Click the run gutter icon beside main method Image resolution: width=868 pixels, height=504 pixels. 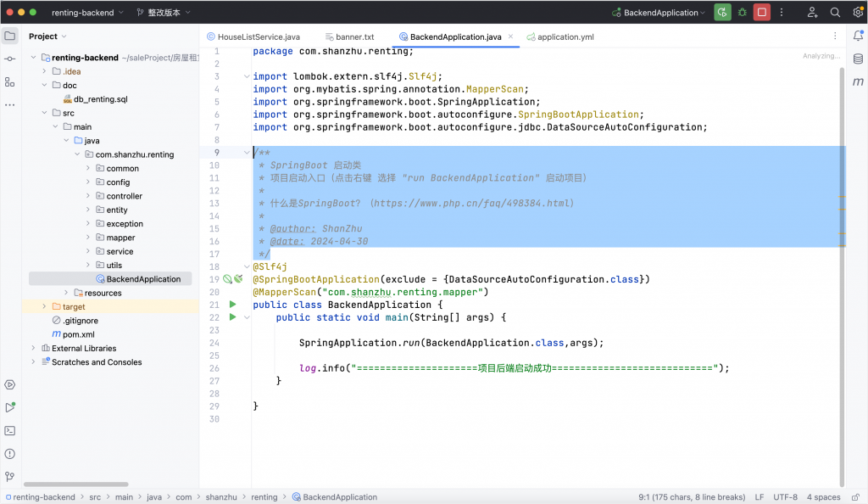pos(233,316)
